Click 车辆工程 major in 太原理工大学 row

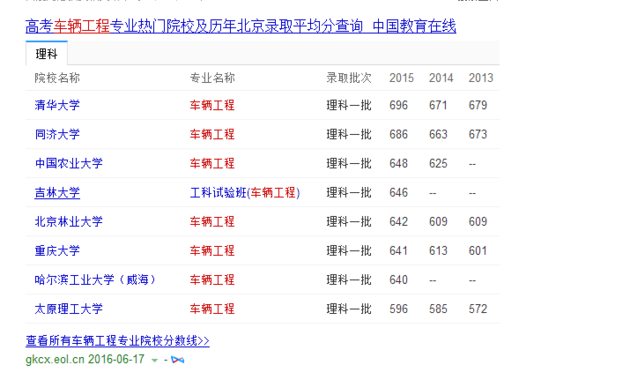pos(212,309)
